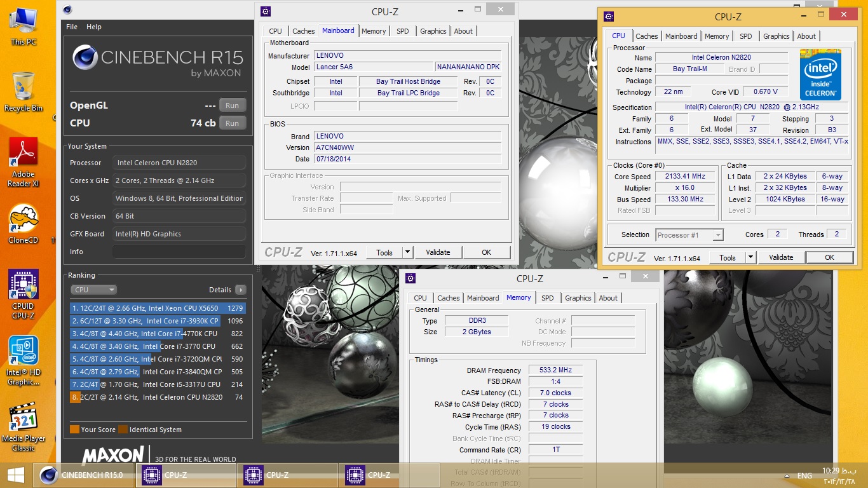The width and height of the screenshot is (868, 488).
Task: Select the second CPU-Z taskbar button
Action: point(288,475)
